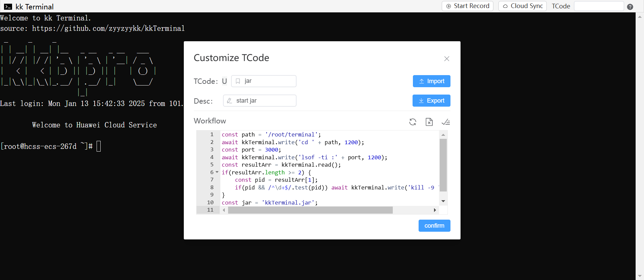
Task: Click the Desc field containing 'start jar'
Action: point(260,101)
